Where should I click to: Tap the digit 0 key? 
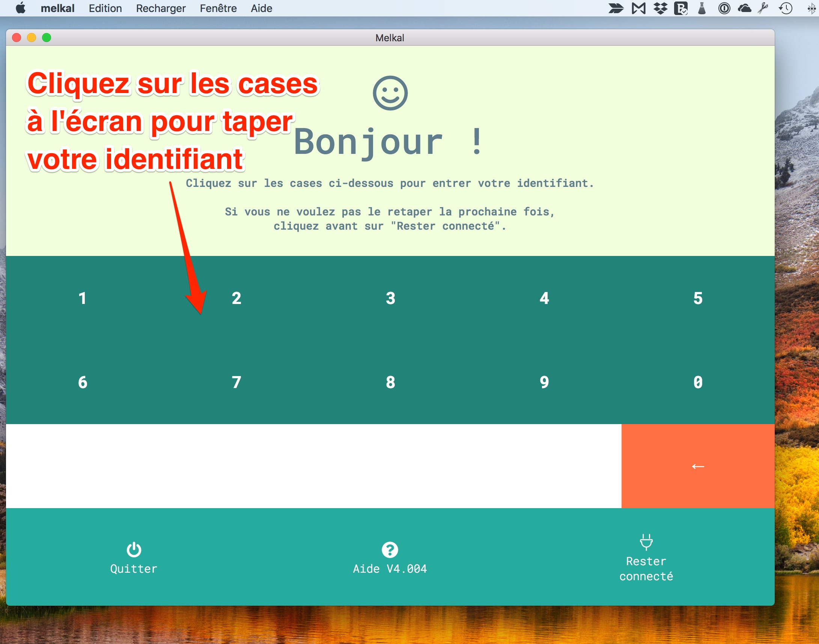click(x=698, y=382)
